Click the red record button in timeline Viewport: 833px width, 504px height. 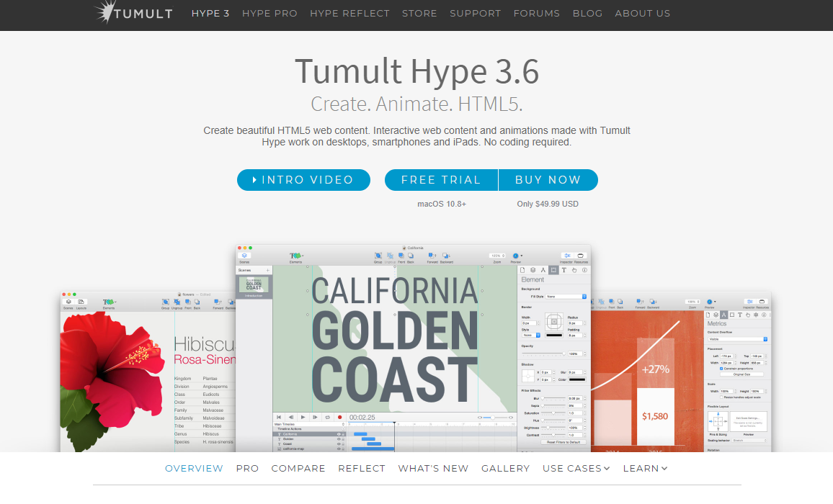339,417
